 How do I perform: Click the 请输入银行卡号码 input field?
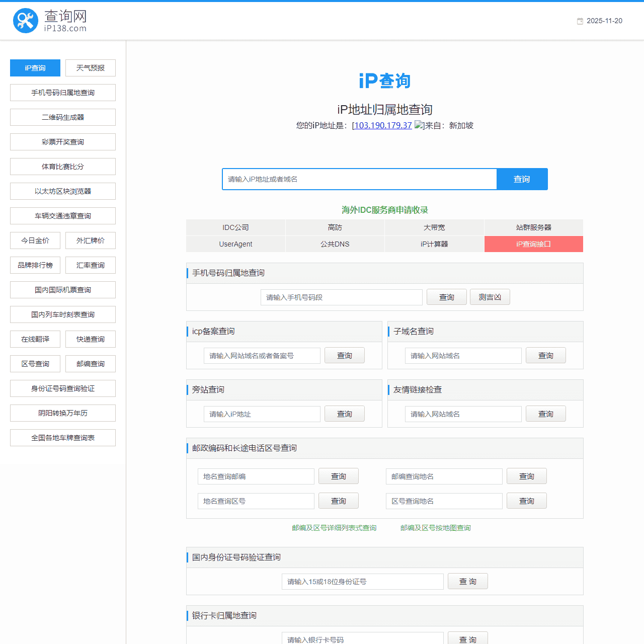(x=362, y=639)
